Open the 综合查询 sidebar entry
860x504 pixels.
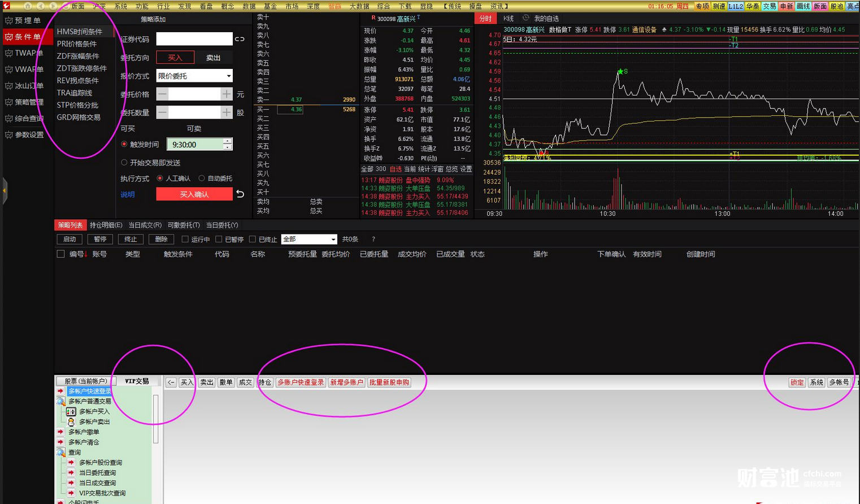(27, 119)
